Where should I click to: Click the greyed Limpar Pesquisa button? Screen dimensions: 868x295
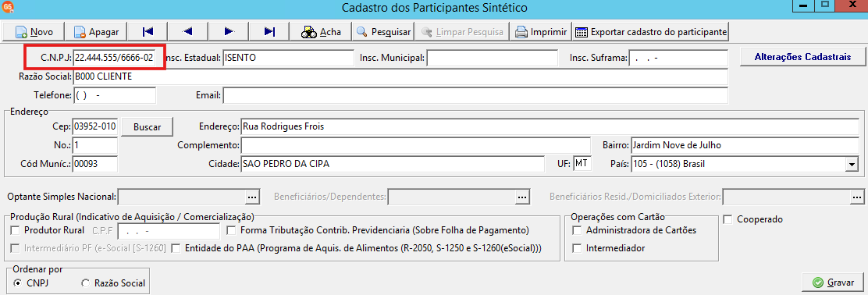point(462,31)
